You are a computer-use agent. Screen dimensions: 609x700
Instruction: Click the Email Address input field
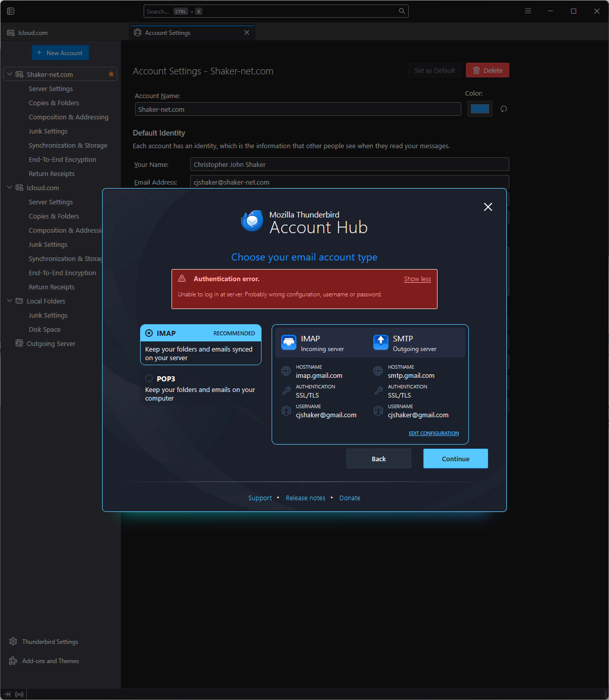coord(350,182)
